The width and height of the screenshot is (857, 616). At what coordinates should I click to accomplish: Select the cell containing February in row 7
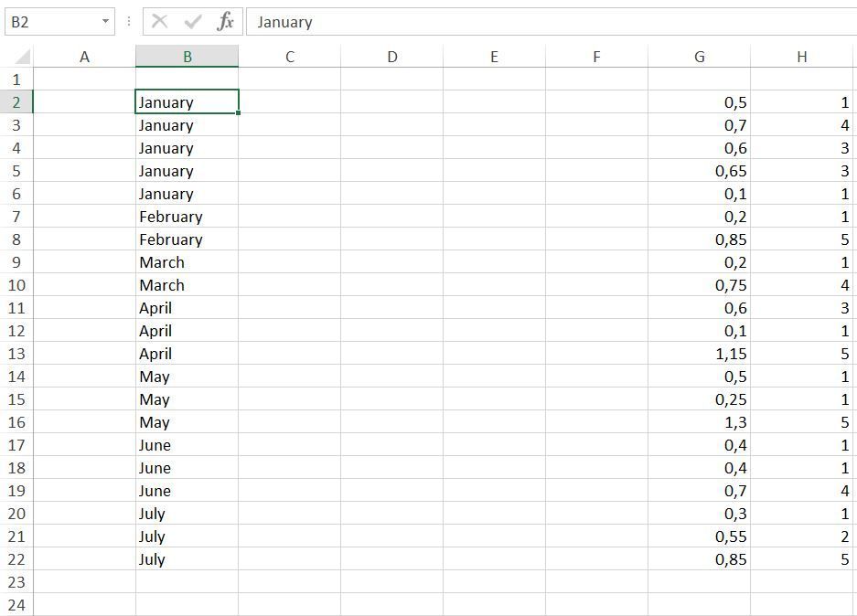tap(187, 217)
